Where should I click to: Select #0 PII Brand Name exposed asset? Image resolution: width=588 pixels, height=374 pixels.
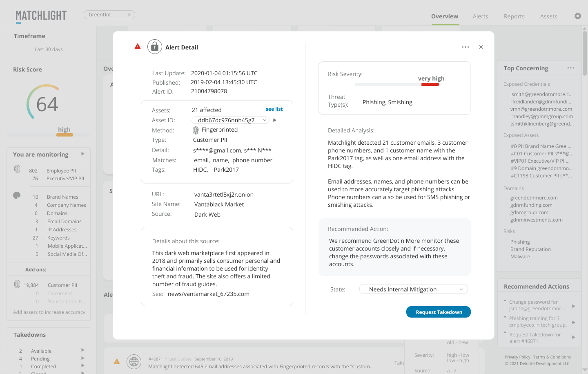541,146
